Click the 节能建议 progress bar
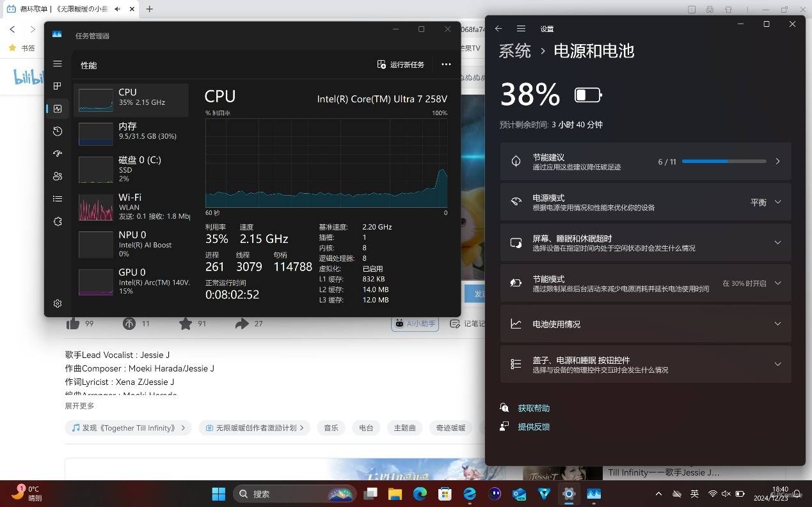The width and height of the screenshot is (812, 507). click(724, 162)
